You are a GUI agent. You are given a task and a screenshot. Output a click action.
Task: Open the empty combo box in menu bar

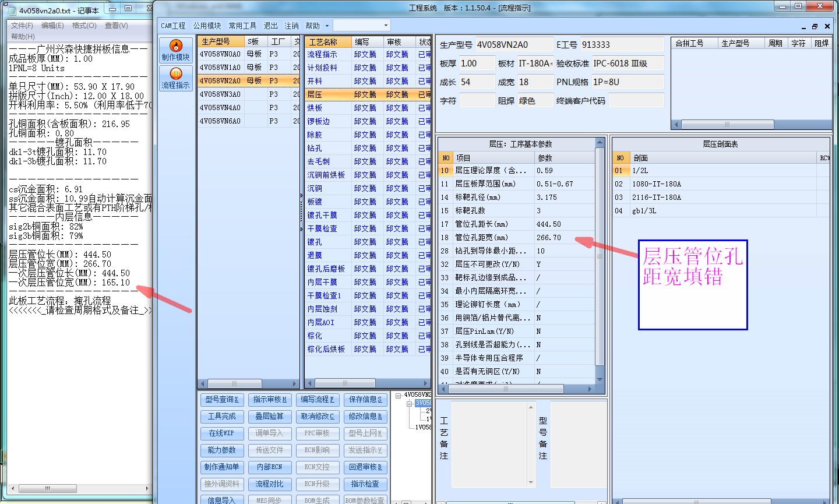click(361, 26)
